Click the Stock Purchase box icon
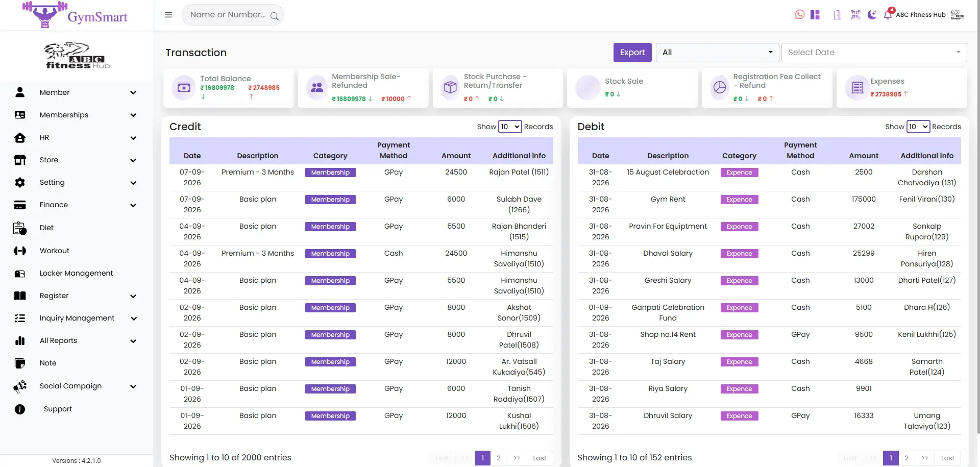This screenshot has width=980, height=467. pos(450,88)
